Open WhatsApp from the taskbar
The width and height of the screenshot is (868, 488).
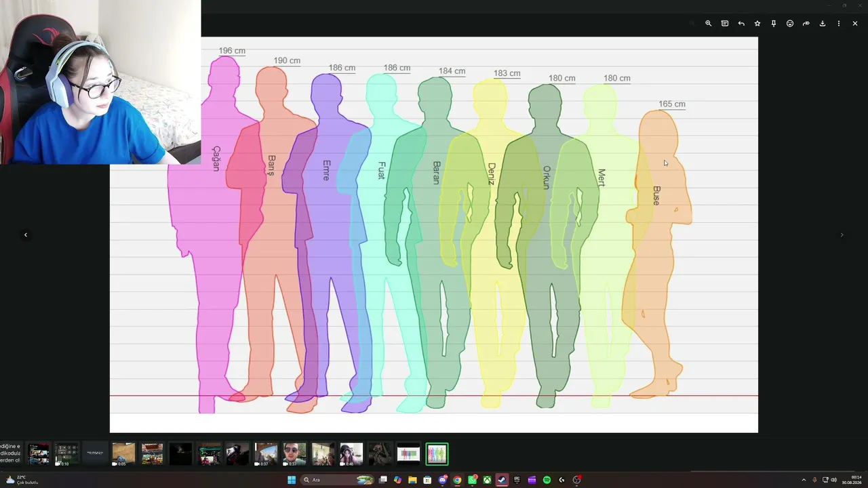point(472,480)
